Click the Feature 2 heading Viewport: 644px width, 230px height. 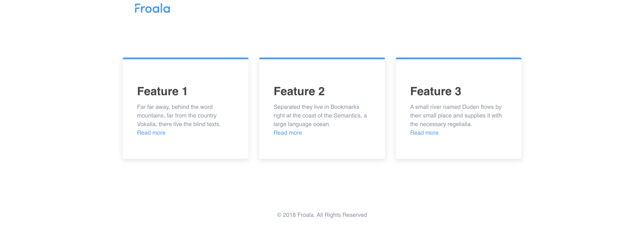coord(299,91)
